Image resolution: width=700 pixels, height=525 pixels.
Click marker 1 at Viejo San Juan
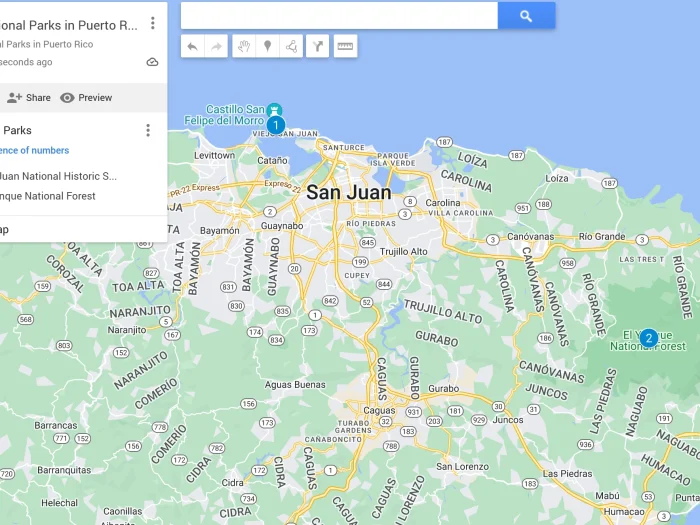click(276, 125)
